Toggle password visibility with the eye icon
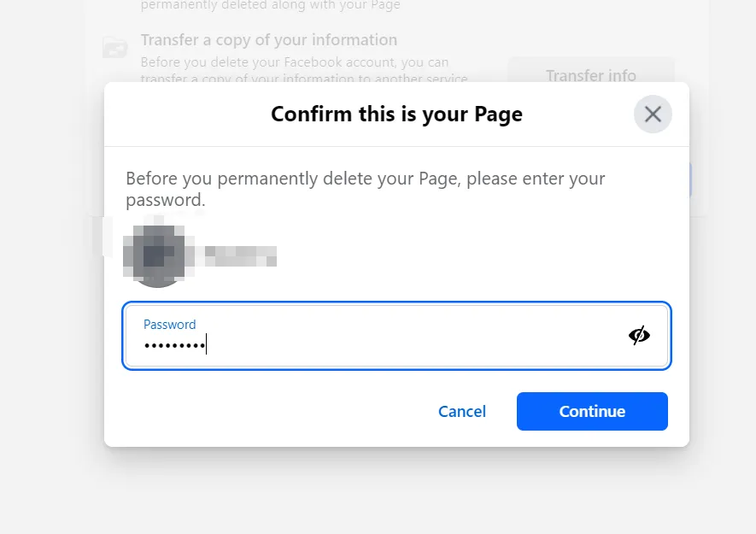This screenshot has height=534, width=756. [x=639, y=335]
